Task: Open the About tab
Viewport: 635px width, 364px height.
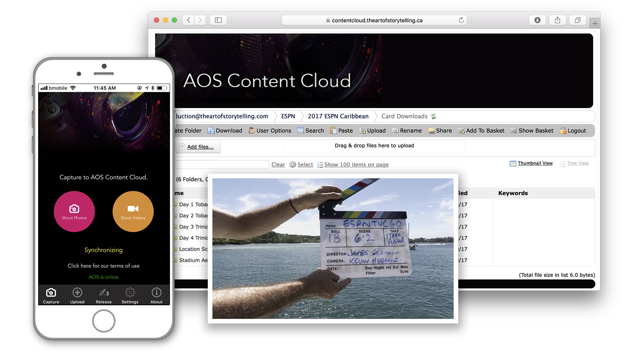Action: point(156,296)
